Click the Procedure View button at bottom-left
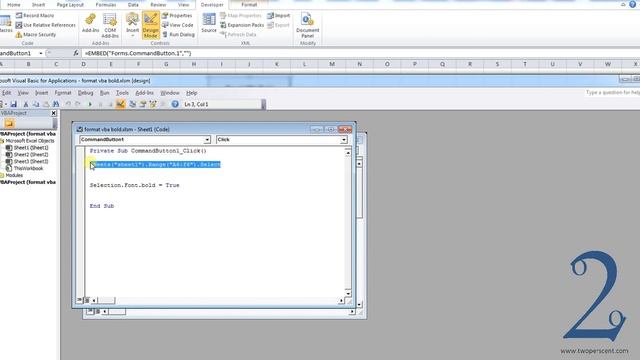This screenshot has width=640, height=360. coord(80,300)
